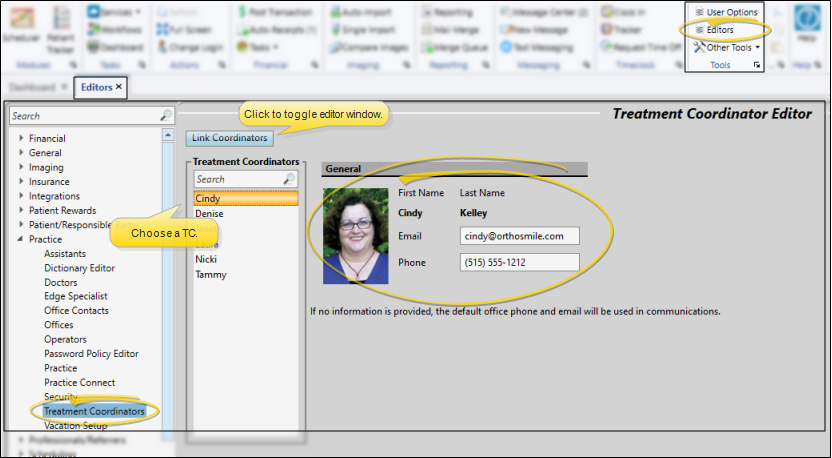Collapse the Practice tree node

tap(22, 240)
